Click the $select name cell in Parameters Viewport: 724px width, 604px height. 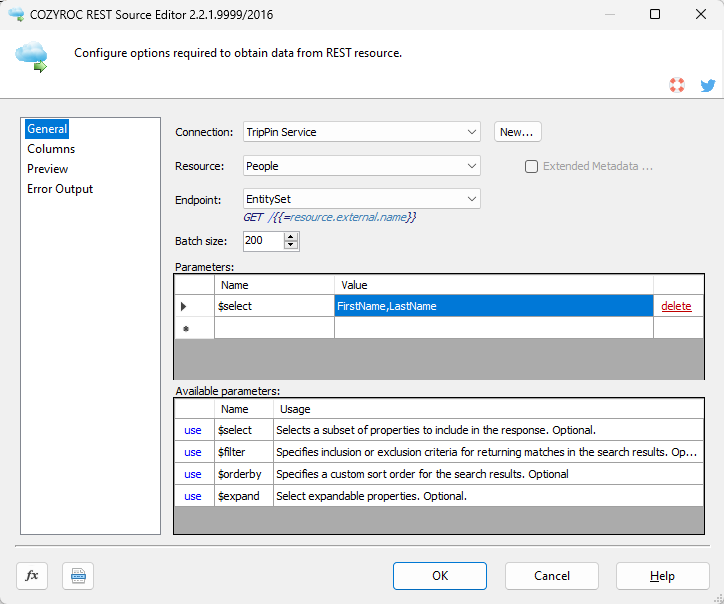pyautogui.click(x=274, y=306)
